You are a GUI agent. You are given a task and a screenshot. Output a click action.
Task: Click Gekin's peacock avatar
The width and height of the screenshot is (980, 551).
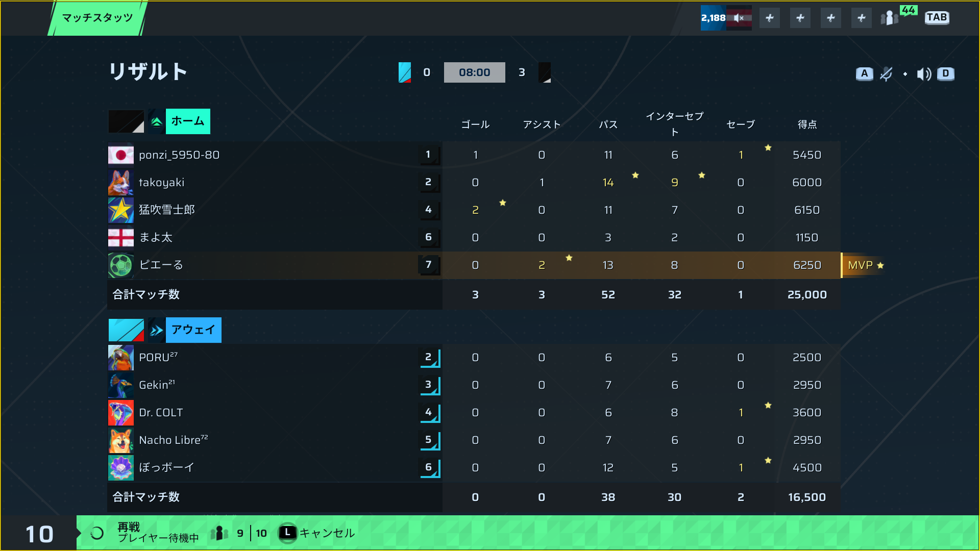pyautogui.click(x=121, y=385)
